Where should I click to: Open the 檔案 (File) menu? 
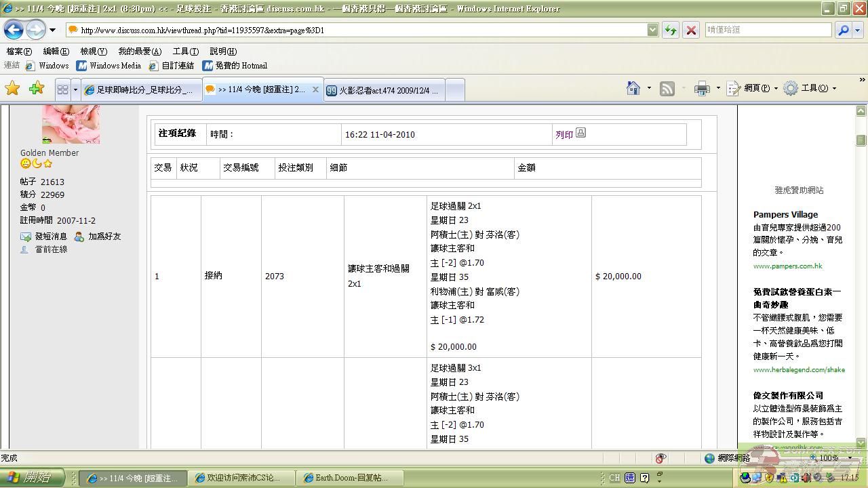tap(19, 52)
